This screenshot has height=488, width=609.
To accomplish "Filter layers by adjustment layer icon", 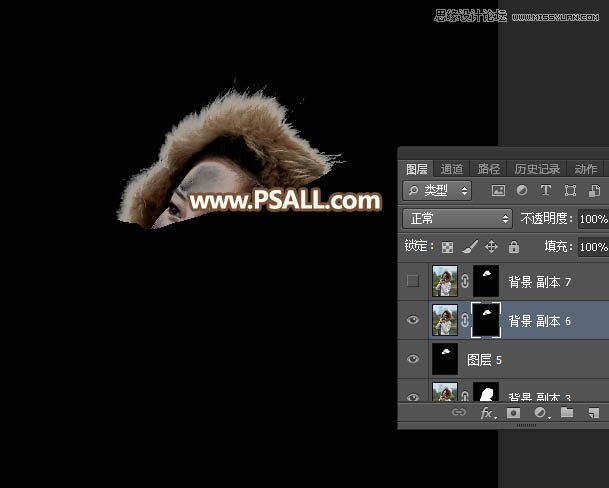I will point(522,190).
